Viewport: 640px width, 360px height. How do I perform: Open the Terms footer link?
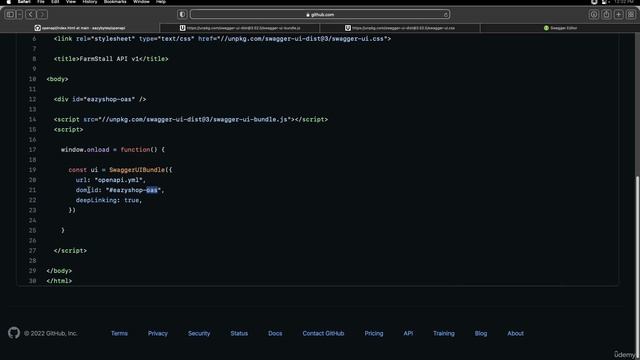click(119, 333)
